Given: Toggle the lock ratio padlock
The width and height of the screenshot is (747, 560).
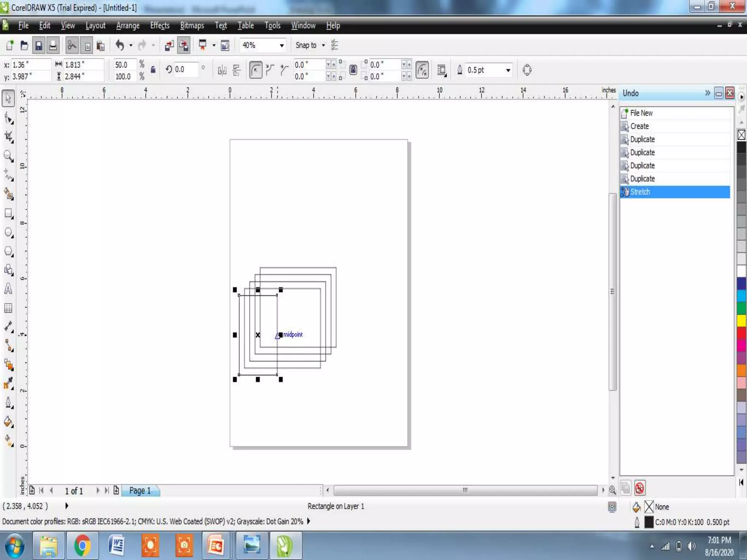Looking at the screenshot, I should (x=153, y=70).
